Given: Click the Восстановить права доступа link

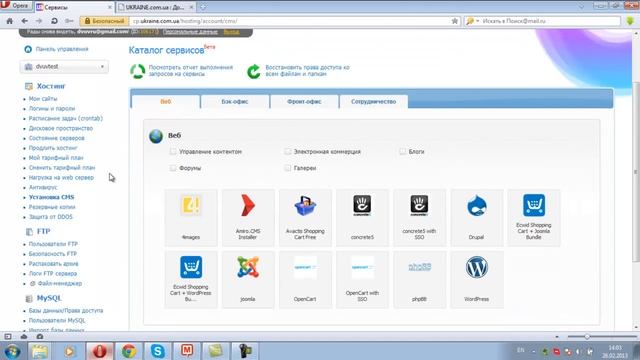Looking at the screenshot, I should (x=307, y=71).
